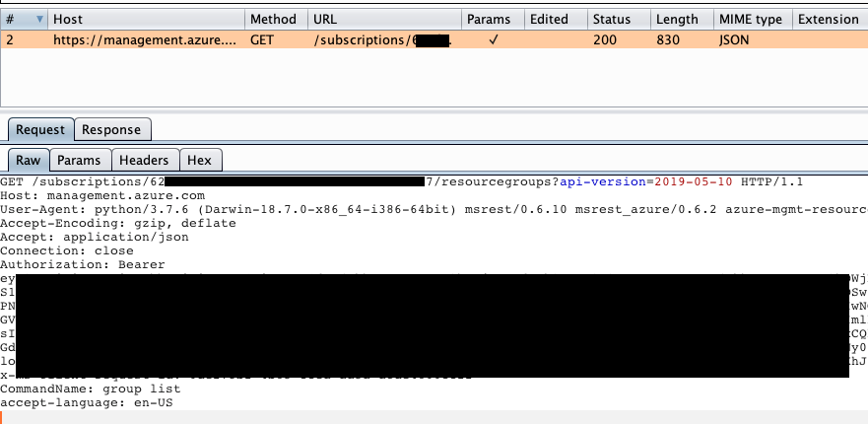Sort by Status column header
The width and height of the screenshot is (868, 425).
(619, 20)
